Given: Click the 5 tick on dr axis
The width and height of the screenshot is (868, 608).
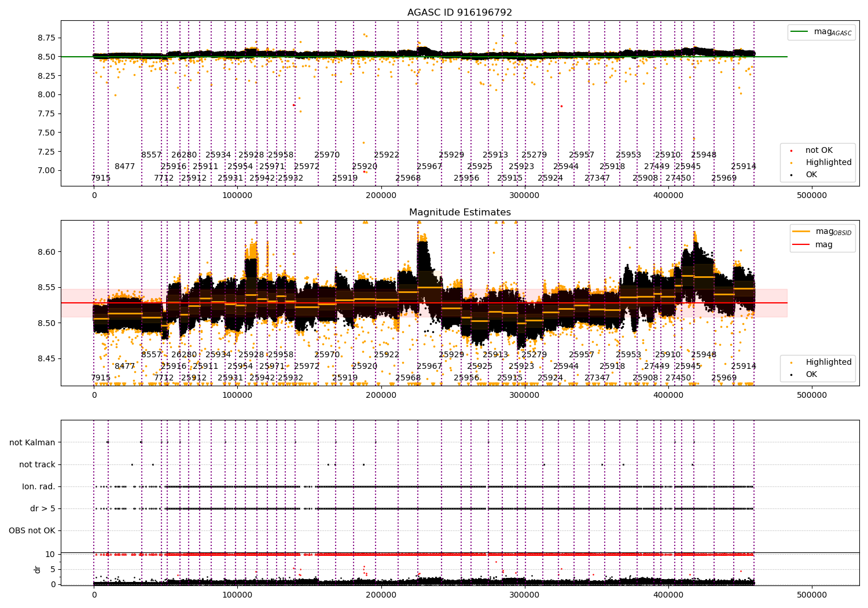Looking at the screenshot, I should (53, 569).
